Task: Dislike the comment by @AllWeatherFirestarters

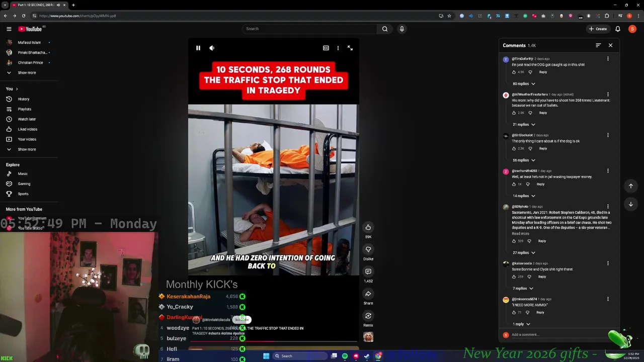Action: pos(530,113)
